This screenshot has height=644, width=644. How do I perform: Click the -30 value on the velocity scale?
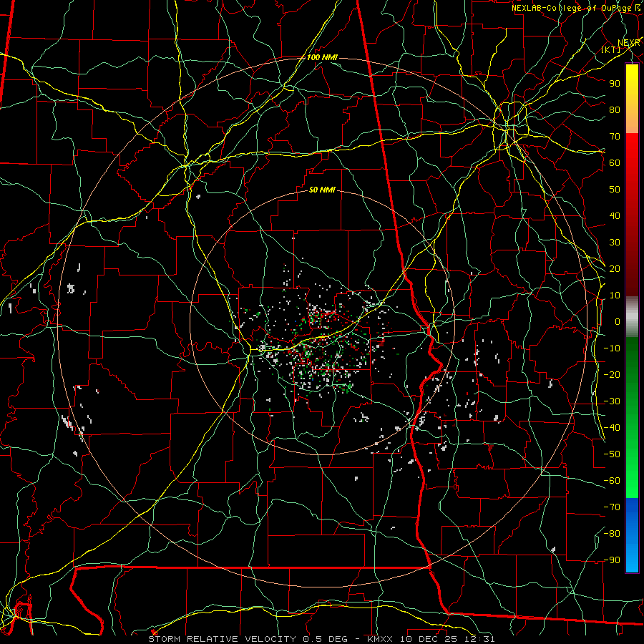[612, 401]
